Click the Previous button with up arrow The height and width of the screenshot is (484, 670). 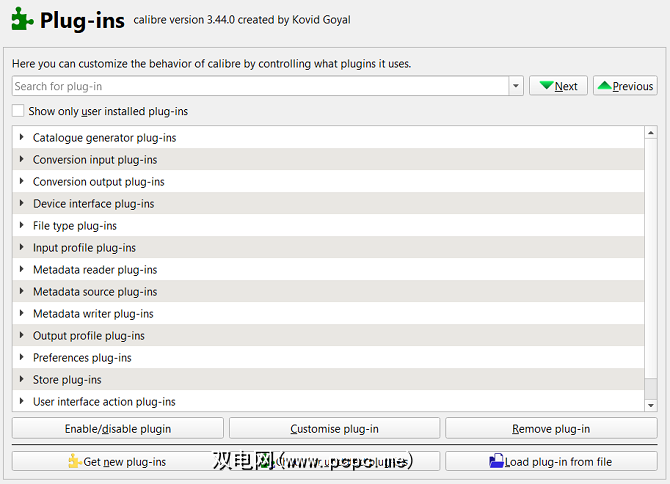[x=625, y=86]
